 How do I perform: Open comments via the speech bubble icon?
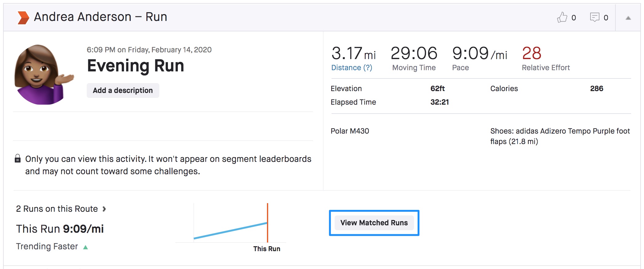594,17
